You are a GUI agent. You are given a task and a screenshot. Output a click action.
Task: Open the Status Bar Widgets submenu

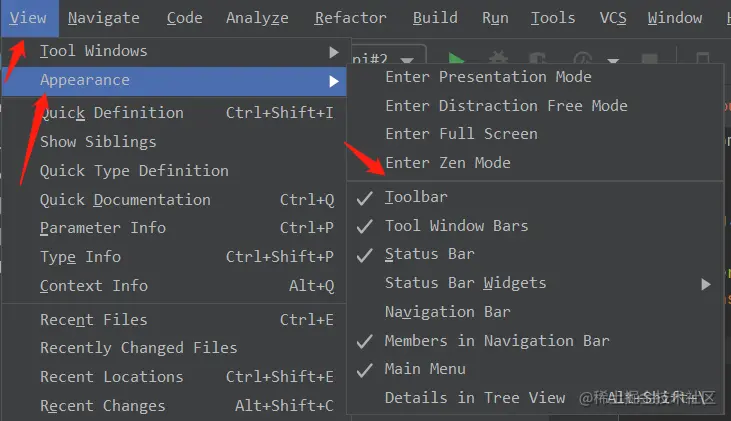click(x=465, y=283)
